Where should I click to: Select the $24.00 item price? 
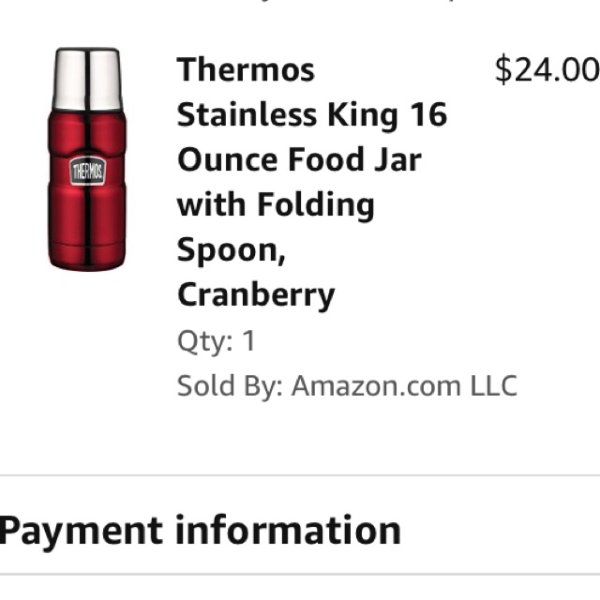point(547,70)
